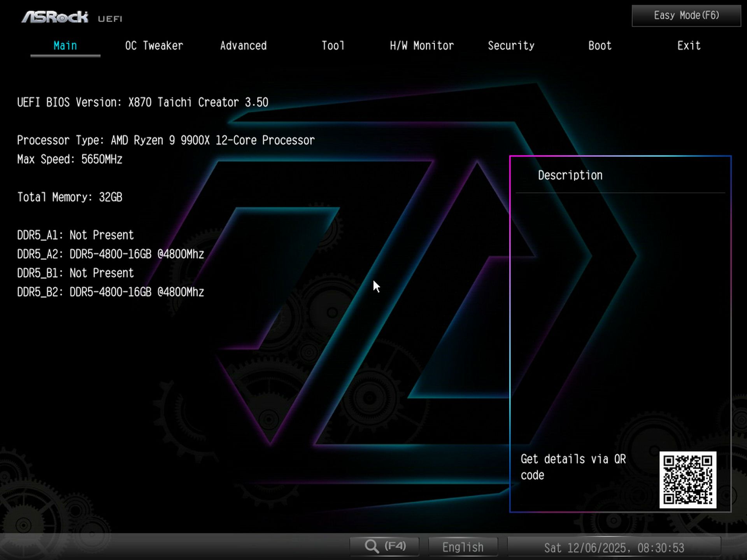Image resolution: width=747 pixels, height=560 pixels.
Task: Click the date and time display
Action: (615, 547)
